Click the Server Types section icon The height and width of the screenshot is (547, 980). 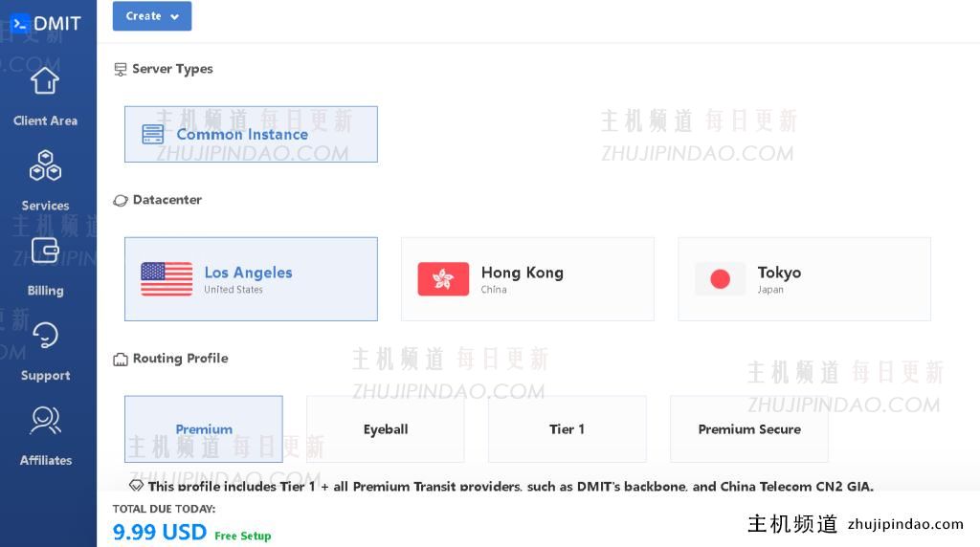[x=120, y=69]
